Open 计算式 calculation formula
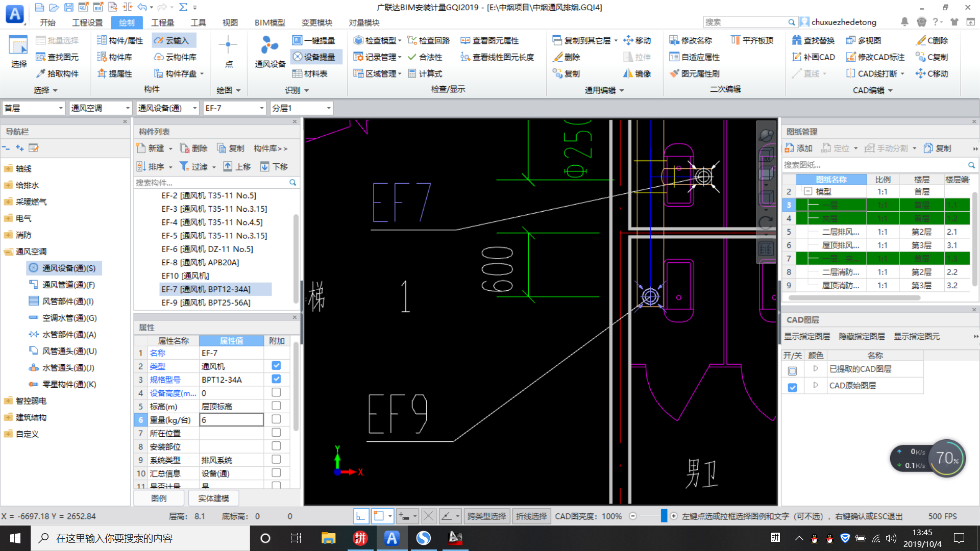This screenshot has width=980, height=551. (425, 73)
